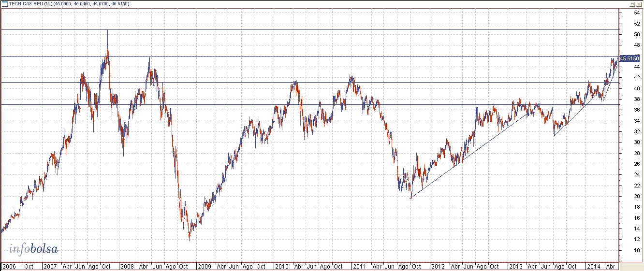Click the 2014 year label on time axis

[x=593, y=266]
